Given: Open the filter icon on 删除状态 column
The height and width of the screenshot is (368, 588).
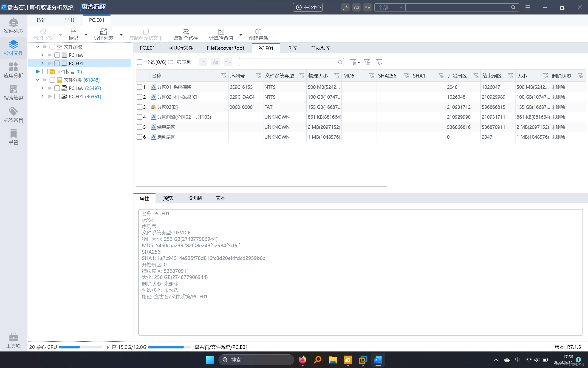Looking at the screenshot, I should 580,76.
